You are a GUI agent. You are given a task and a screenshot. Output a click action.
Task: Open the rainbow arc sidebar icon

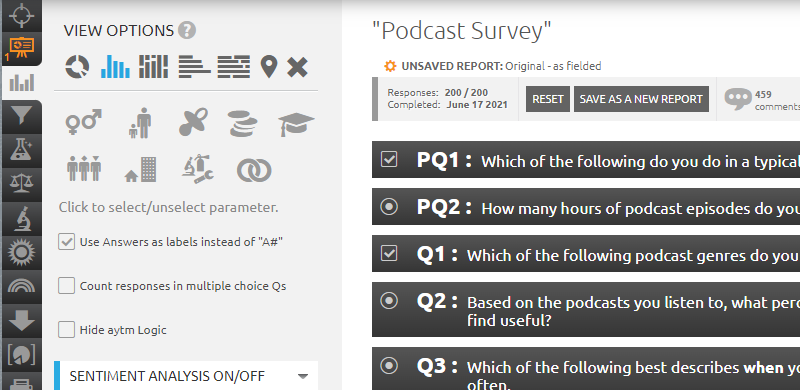(x=21, y=285)
